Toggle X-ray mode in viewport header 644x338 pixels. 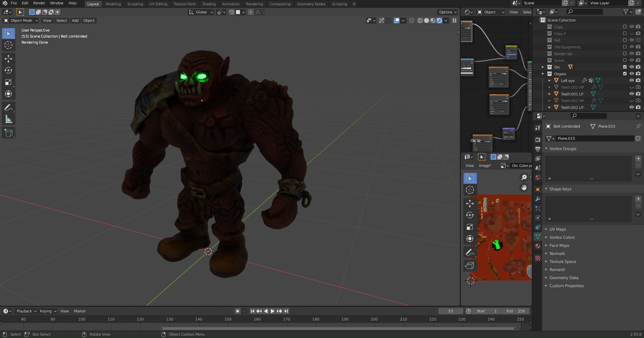pos(411,20)
